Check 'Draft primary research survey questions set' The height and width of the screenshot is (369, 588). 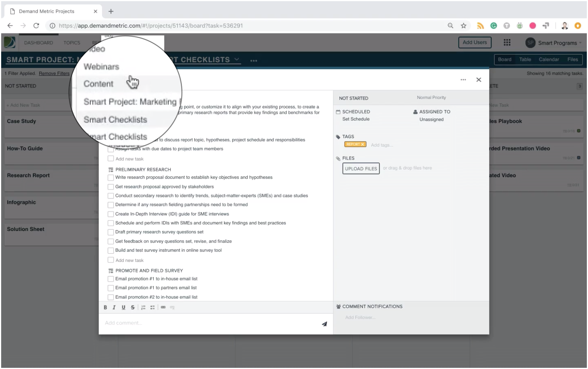click(x=110, y=232)
